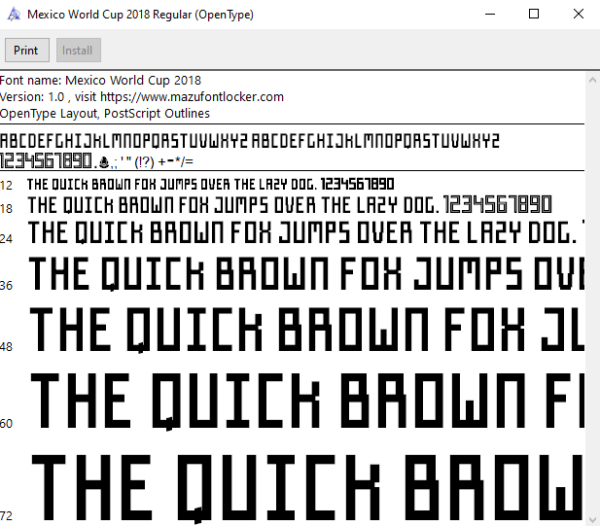Click the 1234567890 digits and symbols line
The height and width of the screenshot is (526, 600).
point(96,161)
